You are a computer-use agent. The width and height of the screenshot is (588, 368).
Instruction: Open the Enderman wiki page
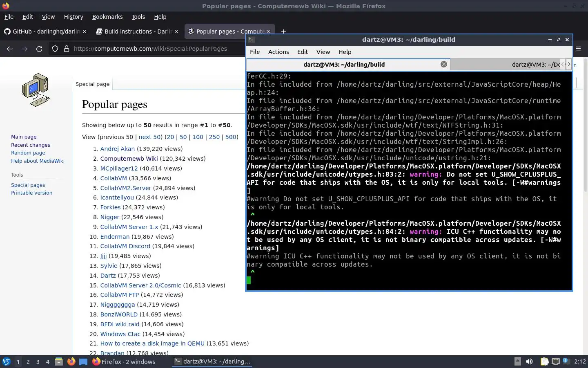coord(115,237)
